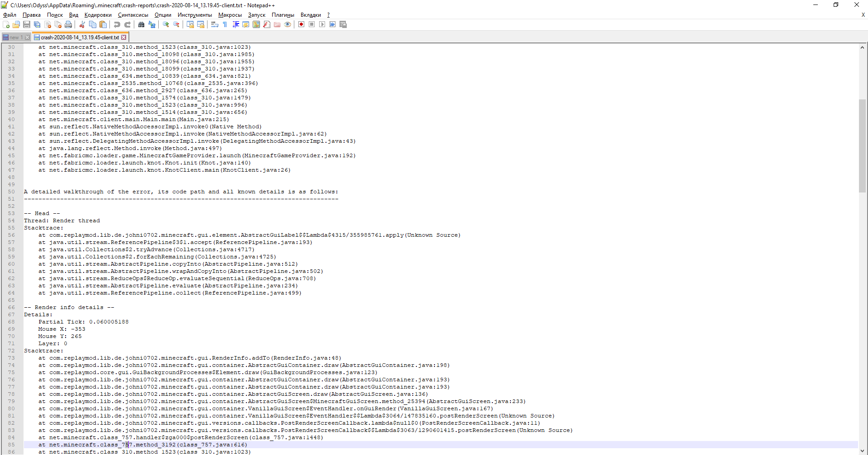Toggle synchronized horizontal scrolling
The image size is (868, 455).
(201, 24)
